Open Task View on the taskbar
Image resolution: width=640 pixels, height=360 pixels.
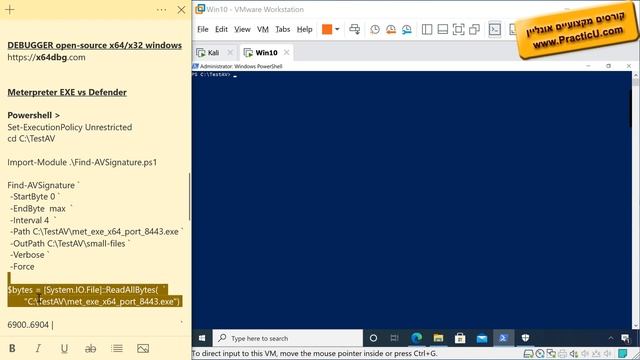tap(394, 338)
